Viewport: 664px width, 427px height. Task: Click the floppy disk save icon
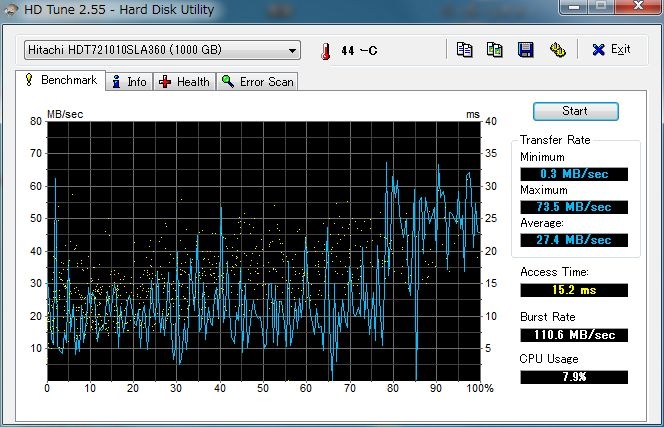click(525, 49)
